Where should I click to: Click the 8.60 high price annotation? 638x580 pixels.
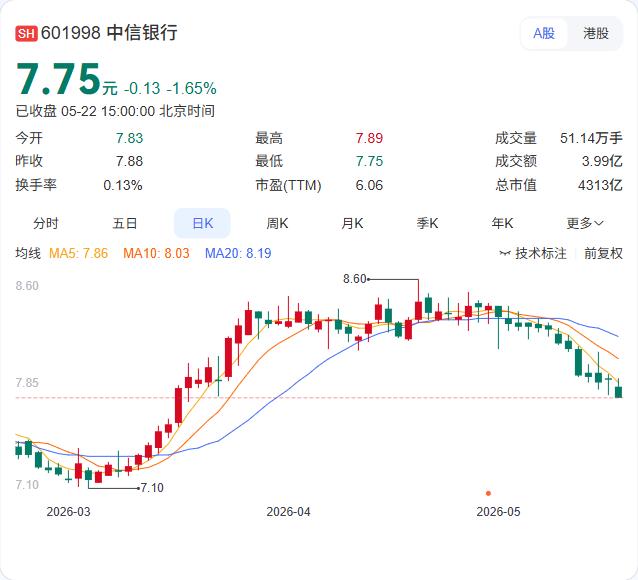[355, 279]
